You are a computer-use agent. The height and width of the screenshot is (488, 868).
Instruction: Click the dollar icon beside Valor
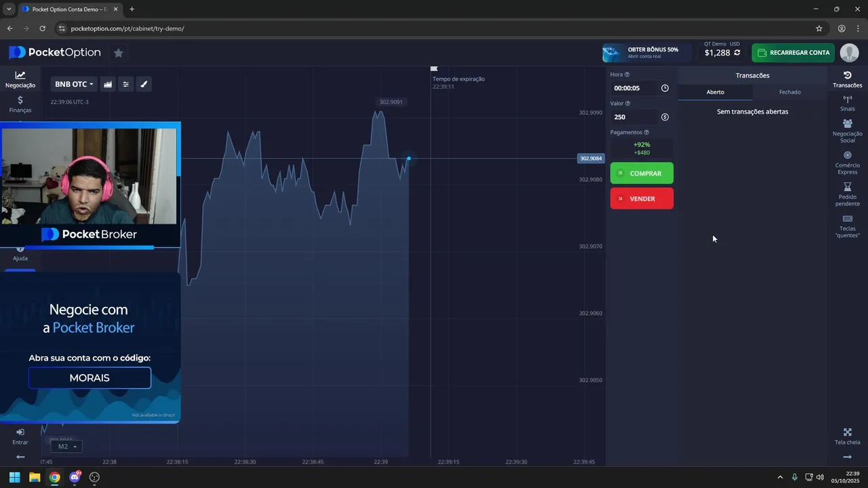coord(665,117)
